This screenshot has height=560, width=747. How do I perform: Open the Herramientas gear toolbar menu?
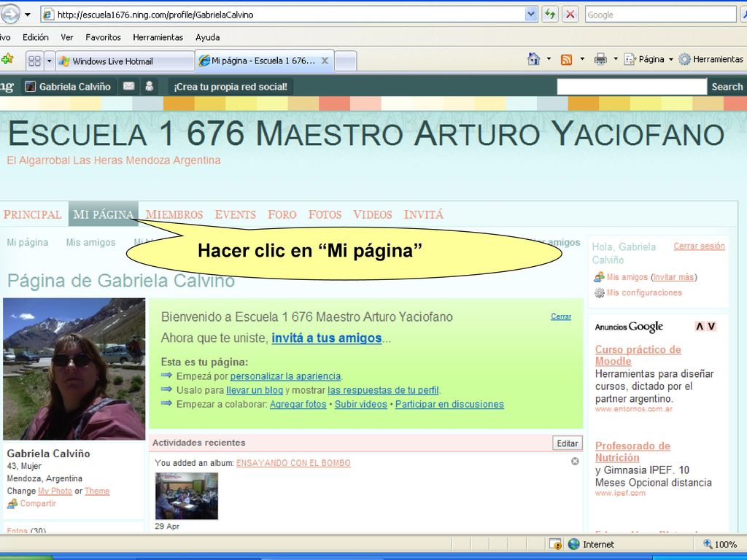(x=711, y=59)
